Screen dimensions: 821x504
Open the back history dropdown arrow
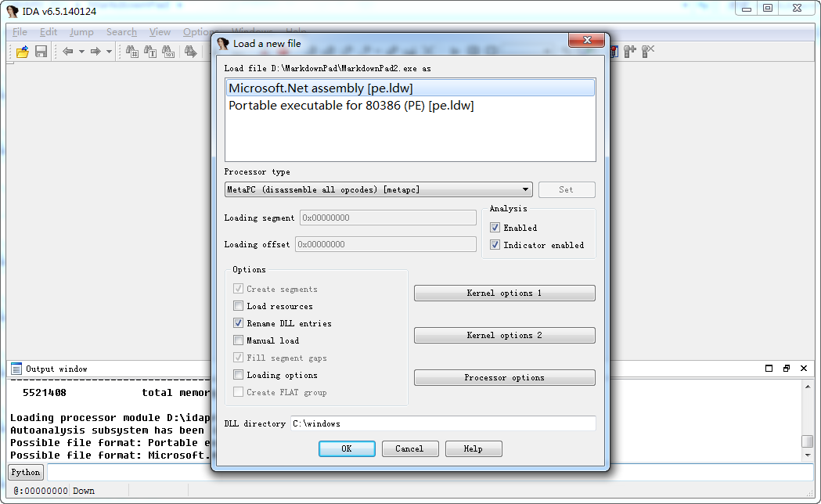coord(81,52)
